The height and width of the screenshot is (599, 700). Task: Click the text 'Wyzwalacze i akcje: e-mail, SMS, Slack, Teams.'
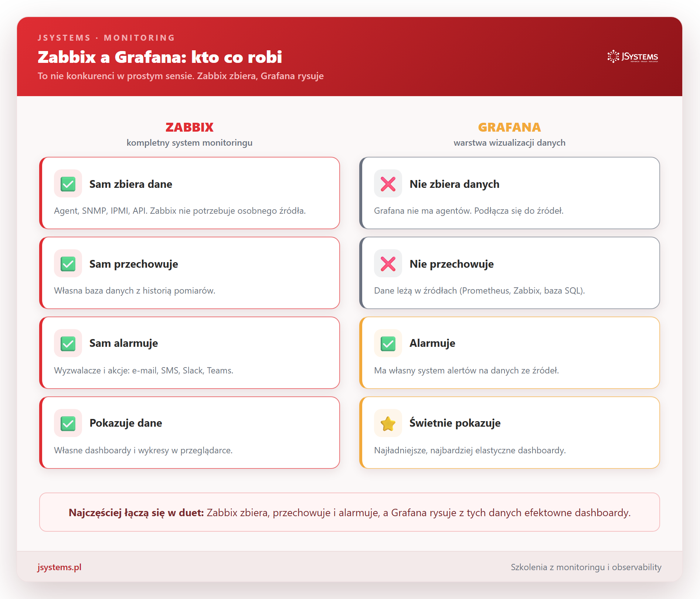[144, 370]
